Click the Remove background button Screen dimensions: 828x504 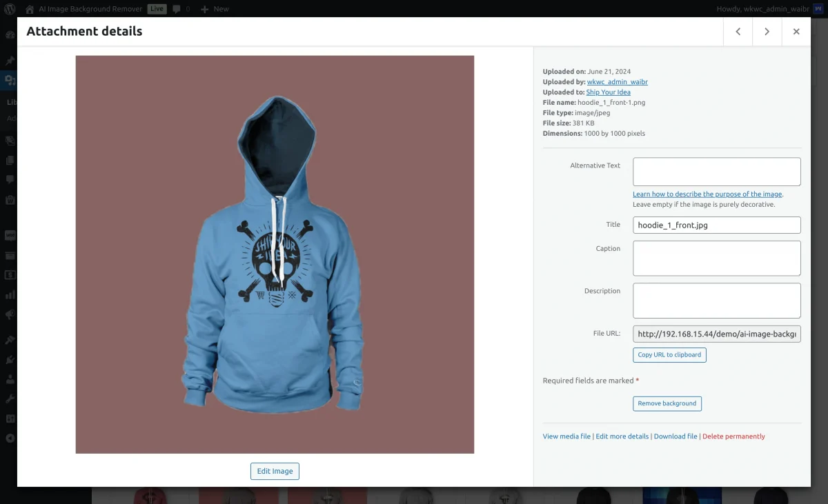click(667, 403)
